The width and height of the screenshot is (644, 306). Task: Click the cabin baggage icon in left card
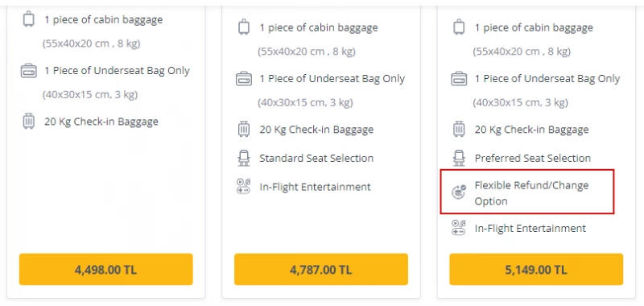click(28, 19)
